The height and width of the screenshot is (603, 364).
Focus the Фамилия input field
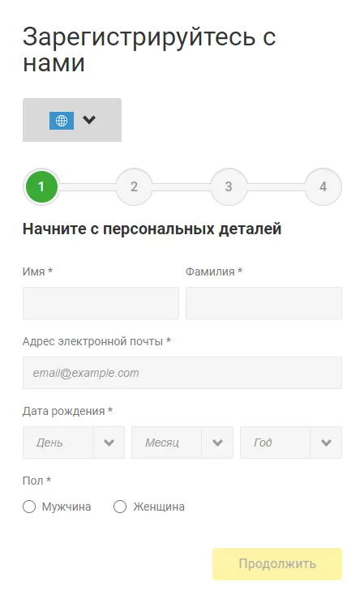click(263, 303)
